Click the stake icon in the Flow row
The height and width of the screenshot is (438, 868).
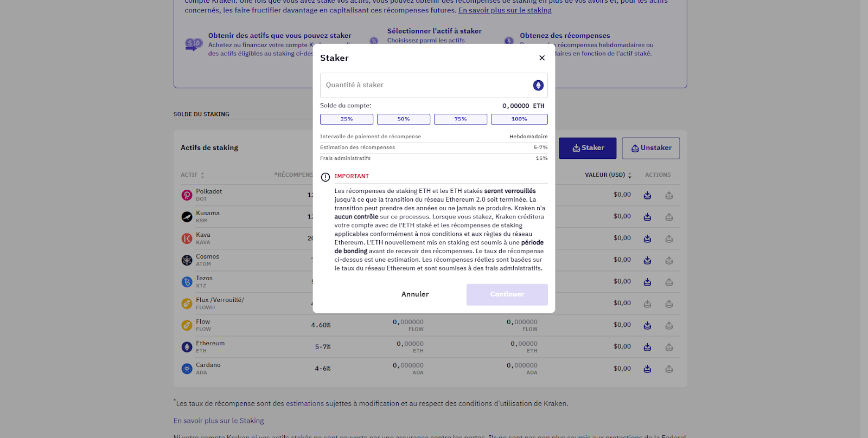tap(647, 325)
